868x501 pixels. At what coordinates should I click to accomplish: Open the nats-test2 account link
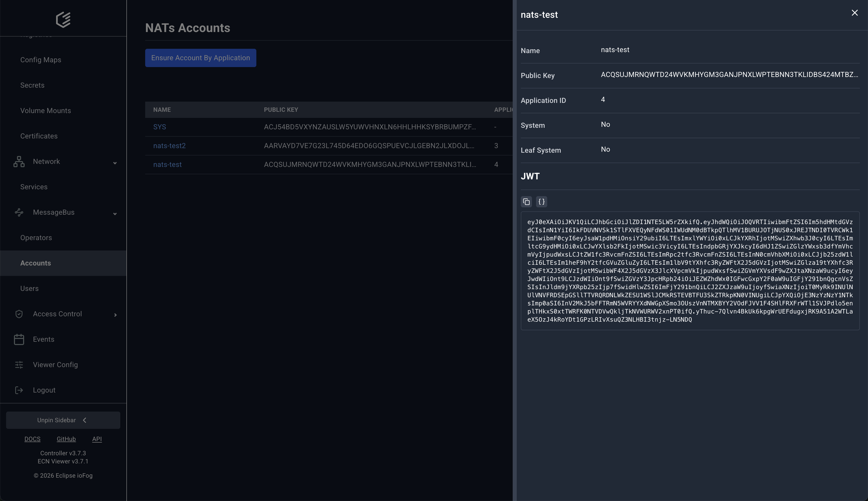[x=169, y=146]
